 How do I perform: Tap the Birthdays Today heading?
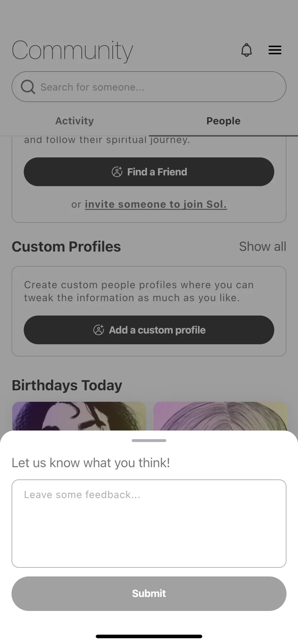coord(67,385)
